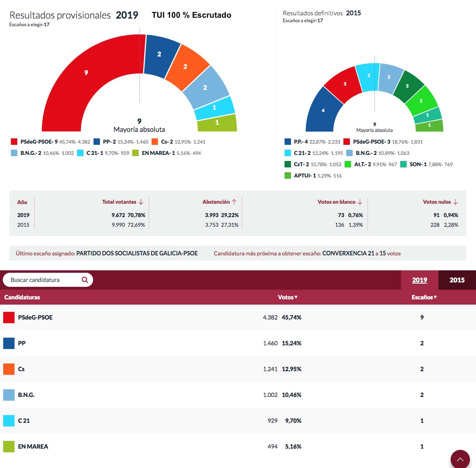Click the Votos nulos down arrow icon
476x468 pixels.
click(x=455, y=202)
